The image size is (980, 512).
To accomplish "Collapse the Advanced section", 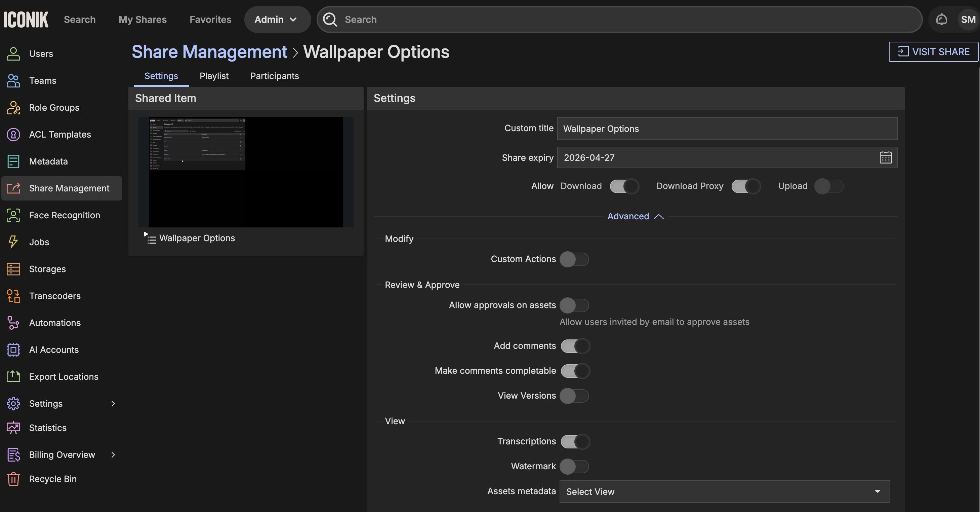I will coord(635,216).
